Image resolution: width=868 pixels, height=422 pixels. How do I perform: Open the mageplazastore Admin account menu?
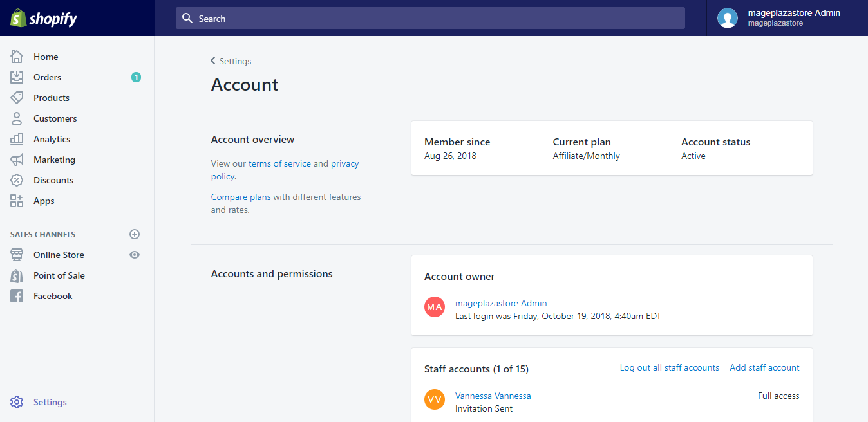click(788, 18)
